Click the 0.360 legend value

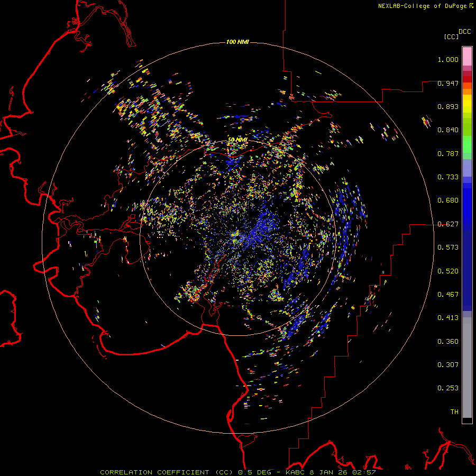pos(448,342)
